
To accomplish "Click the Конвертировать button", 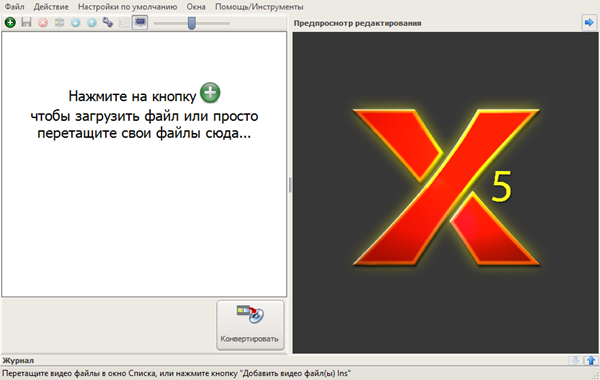I will pos(250,325).
